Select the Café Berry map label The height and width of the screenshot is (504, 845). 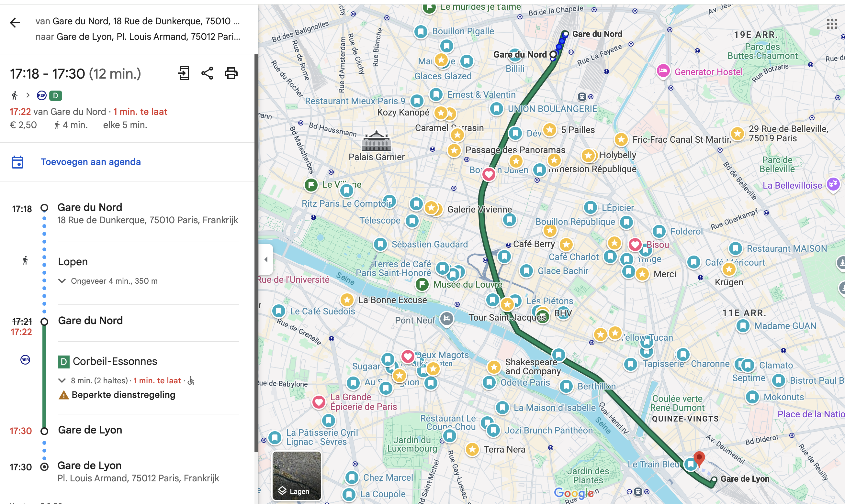tap(534, 244)
